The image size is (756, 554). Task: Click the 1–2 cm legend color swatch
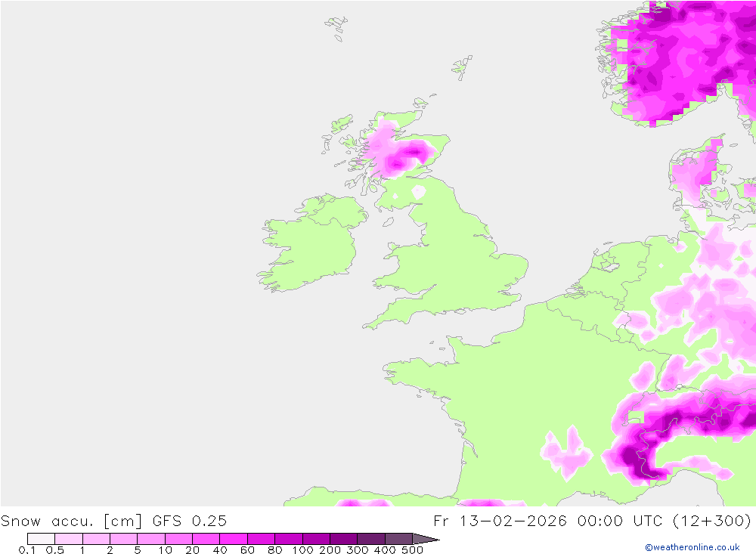(96, 539)
